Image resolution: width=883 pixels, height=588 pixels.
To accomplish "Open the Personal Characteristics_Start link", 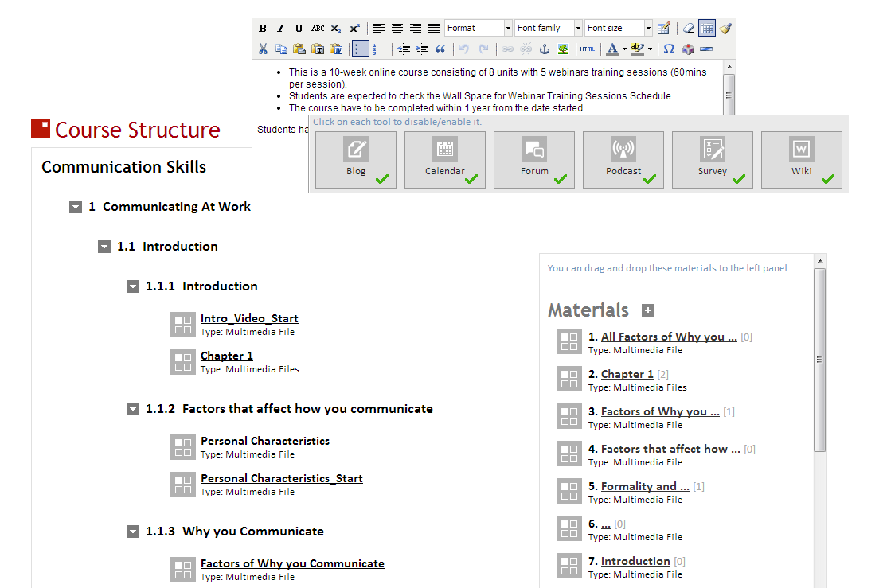I will (x=282, y=478).
